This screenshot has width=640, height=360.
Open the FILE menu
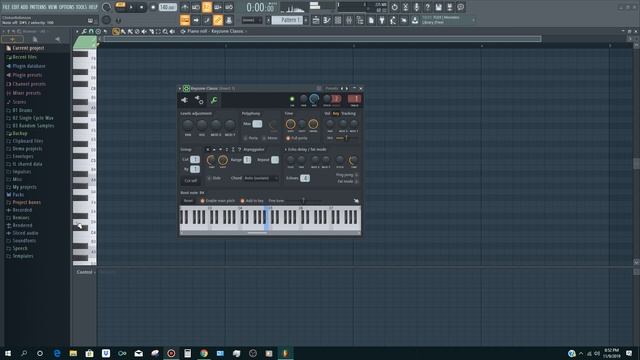pos(6,7)
